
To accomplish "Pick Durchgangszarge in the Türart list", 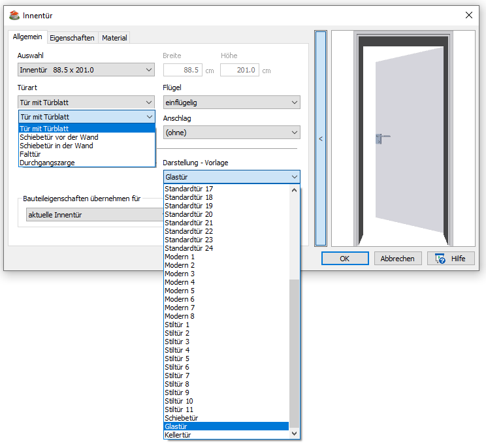I will point(47,163).
